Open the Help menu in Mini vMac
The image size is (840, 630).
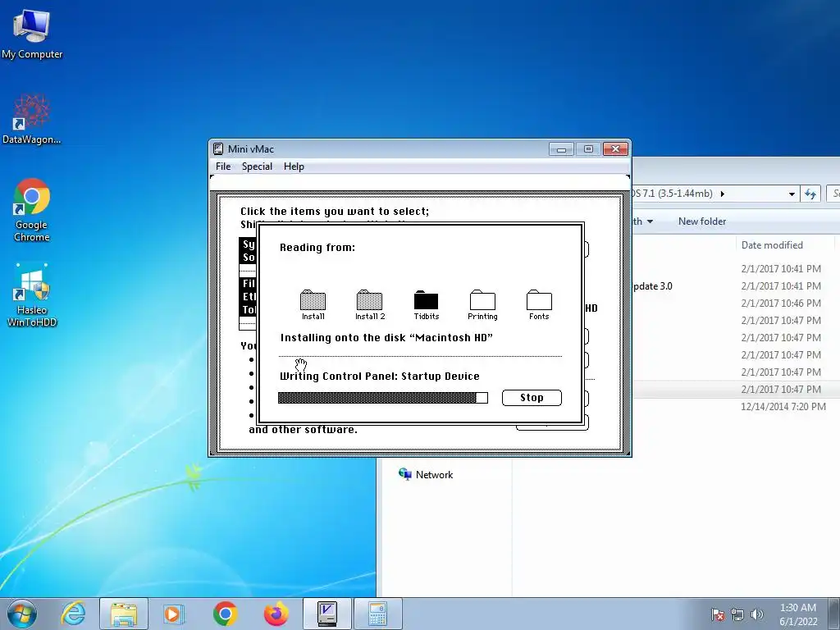(294, 167)
